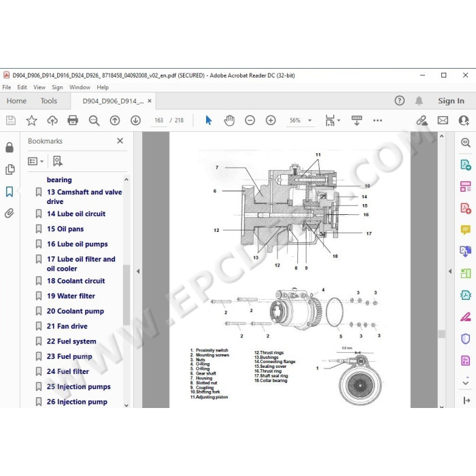476x476 pixels.
Task: Go to the next page arrow
Action: (x=136, y=120)
